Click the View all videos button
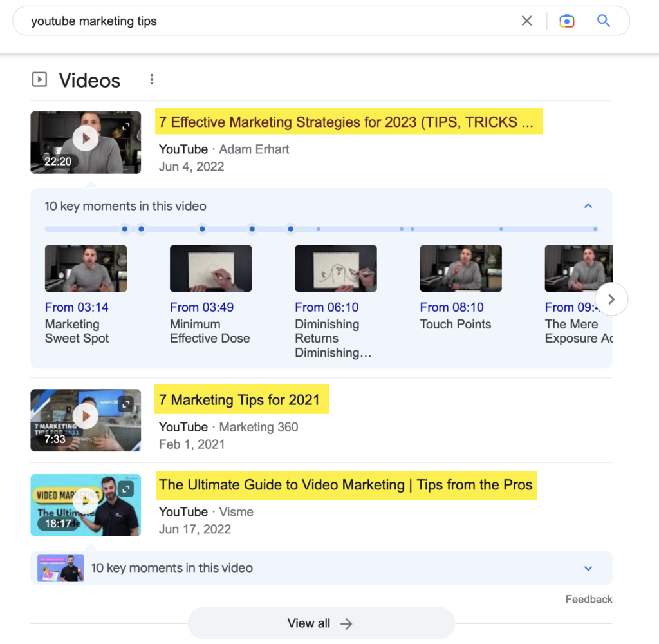Image resolution: width=659 pixels, height=644 pixels. coord(320,623)
